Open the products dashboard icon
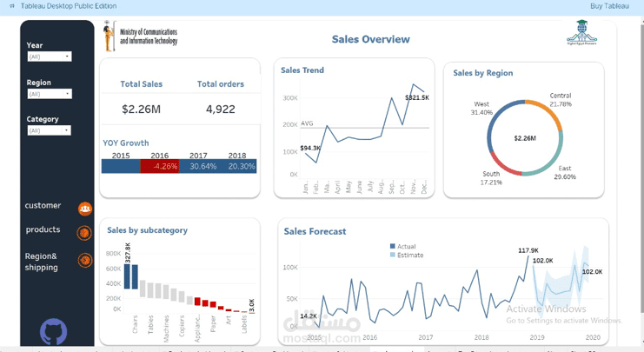Viewport: 644px width, 352px height. pos(84,233)
